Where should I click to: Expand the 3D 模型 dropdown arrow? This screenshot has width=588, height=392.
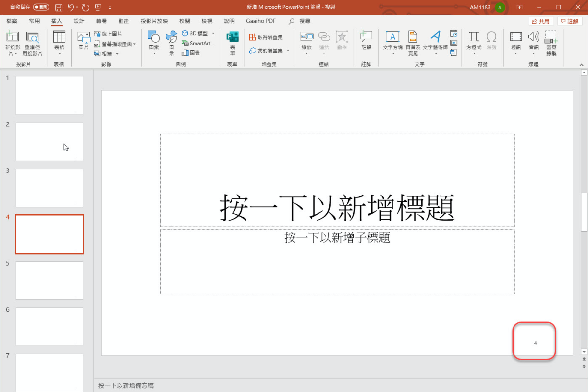[213, 33]
